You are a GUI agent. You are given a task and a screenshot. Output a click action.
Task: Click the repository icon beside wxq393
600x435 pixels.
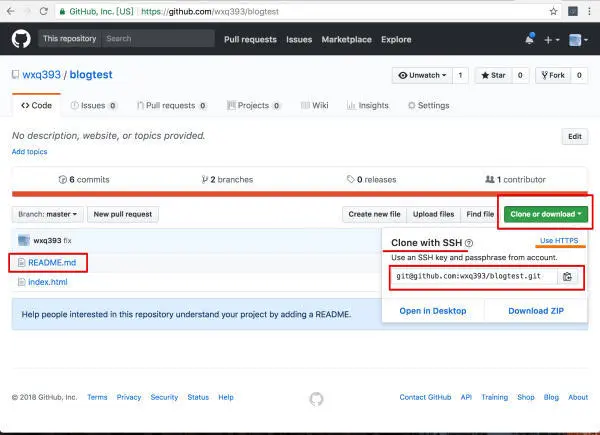tap(15, 74)
